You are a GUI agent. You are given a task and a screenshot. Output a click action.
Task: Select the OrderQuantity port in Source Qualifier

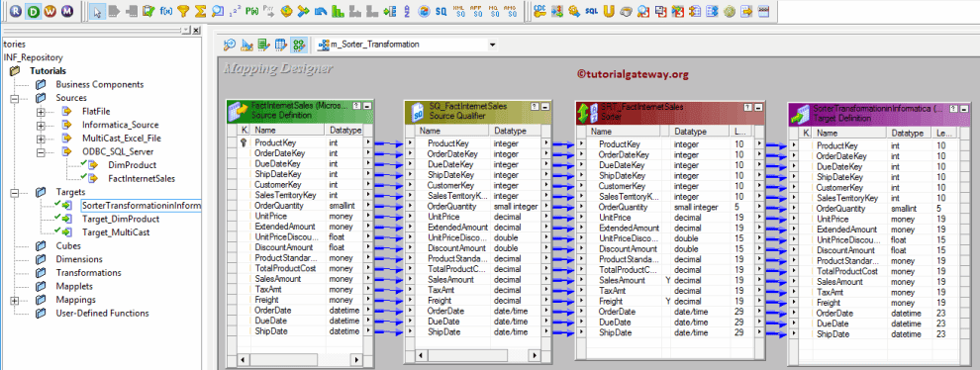451,206
